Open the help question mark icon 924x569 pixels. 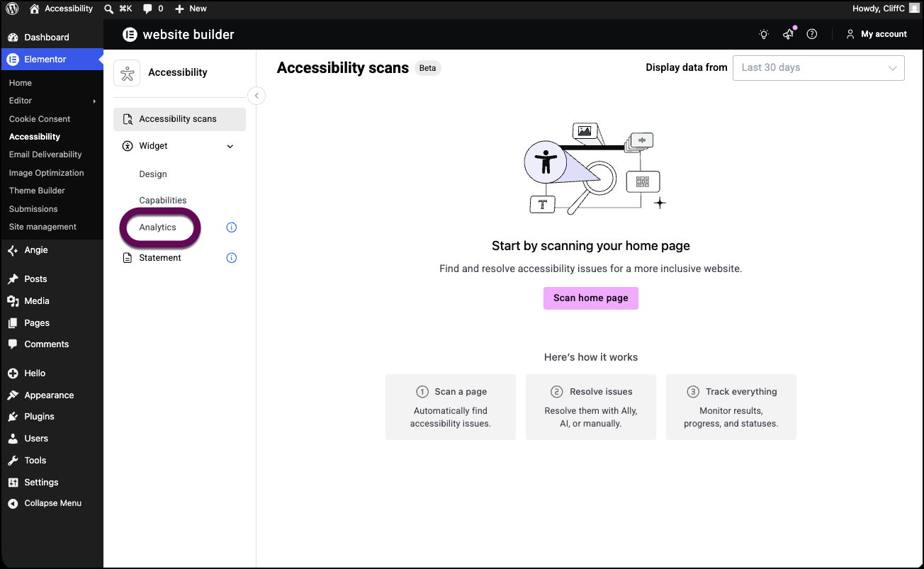click(812, 34)
